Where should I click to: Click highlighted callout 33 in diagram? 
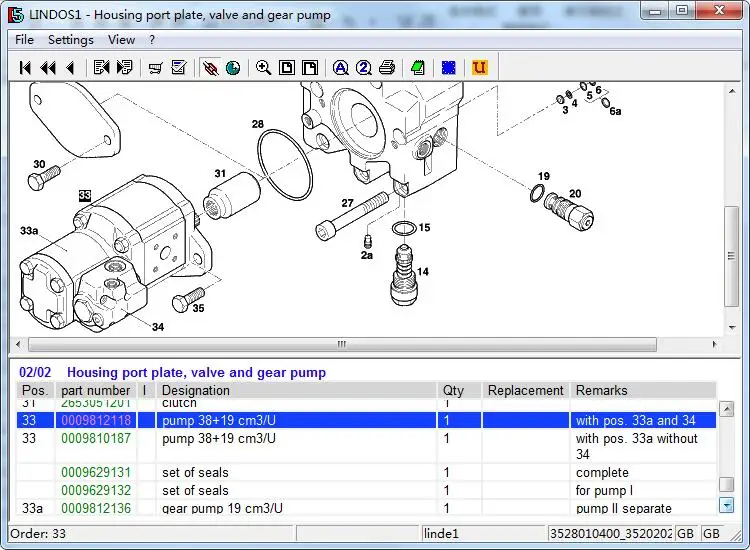click(x=85, y=195)
